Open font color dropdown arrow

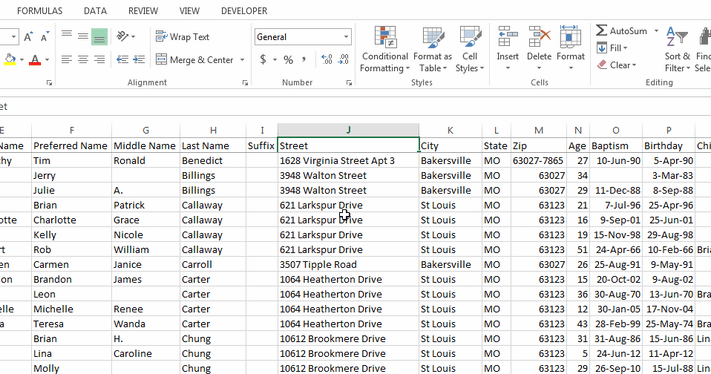point(47,60)
